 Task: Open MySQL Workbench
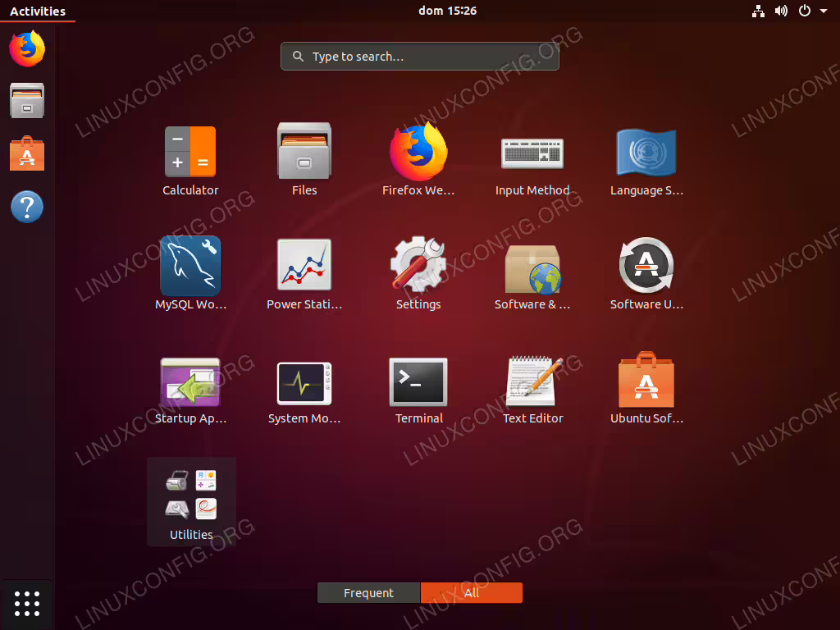pyautogui.click(x=190, y=266)
